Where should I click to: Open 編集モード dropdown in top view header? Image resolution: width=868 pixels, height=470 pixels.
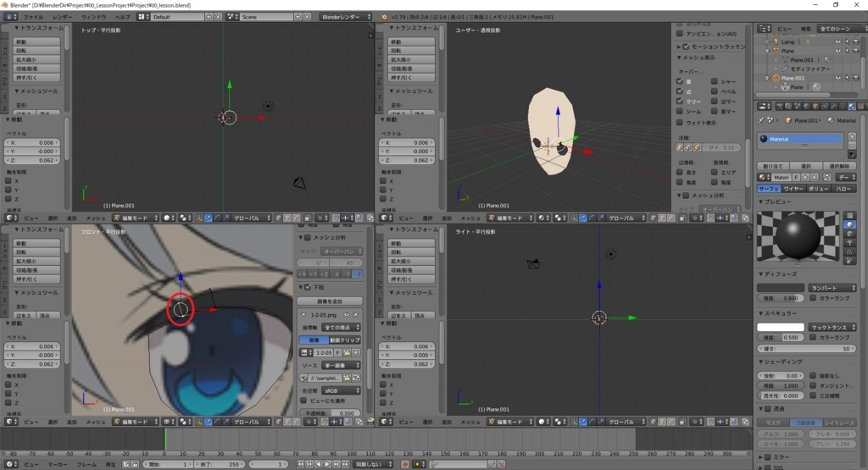coord(136,218)
